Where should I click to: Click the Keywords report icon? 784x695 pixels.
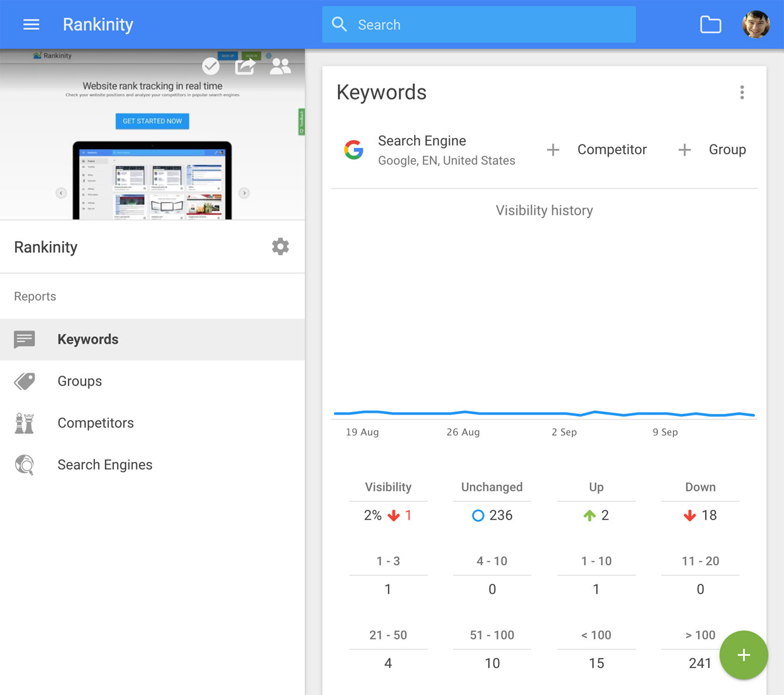point(25,339)
